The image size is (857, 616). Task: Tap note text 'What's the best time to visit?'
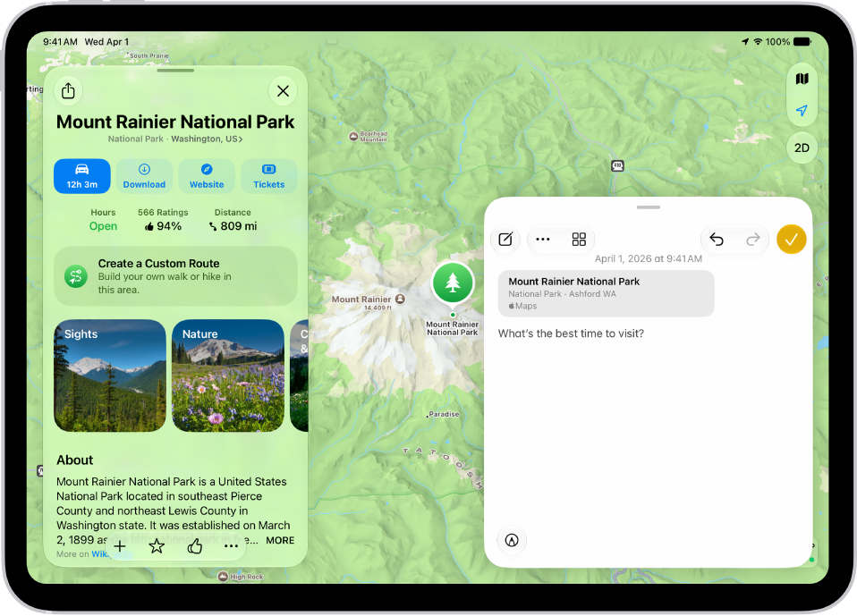click(x=571, y=333)
